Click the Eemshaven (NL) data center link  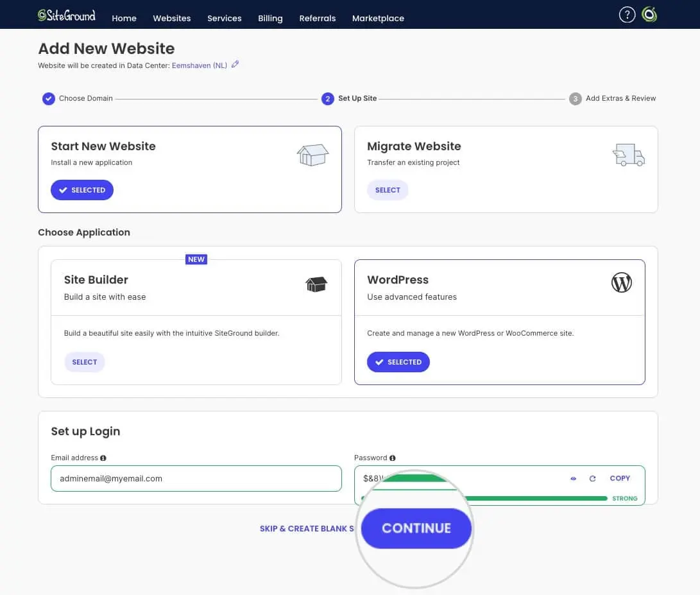(200, 65)
